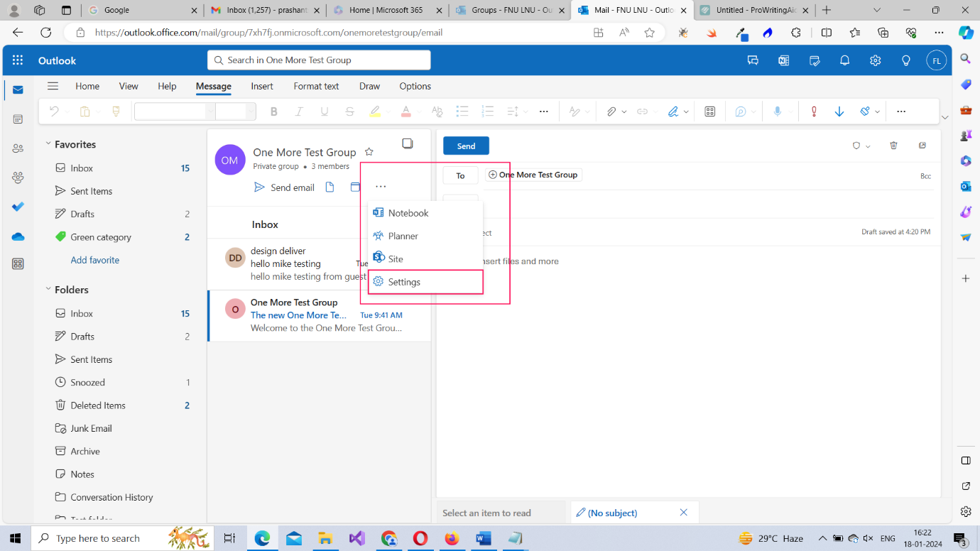
Task: Open group files document icon
Action: tap(330, 187)
